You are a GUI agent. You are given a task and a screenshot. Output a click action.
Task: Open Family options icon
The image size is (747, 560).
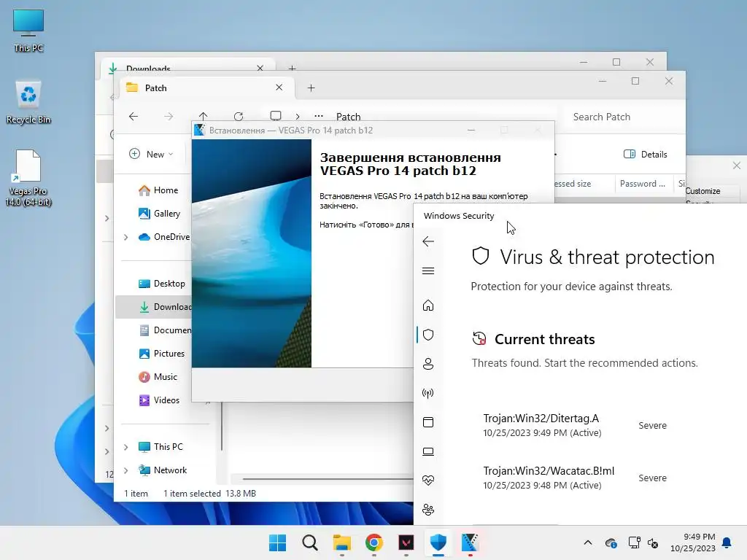(427, 510)
